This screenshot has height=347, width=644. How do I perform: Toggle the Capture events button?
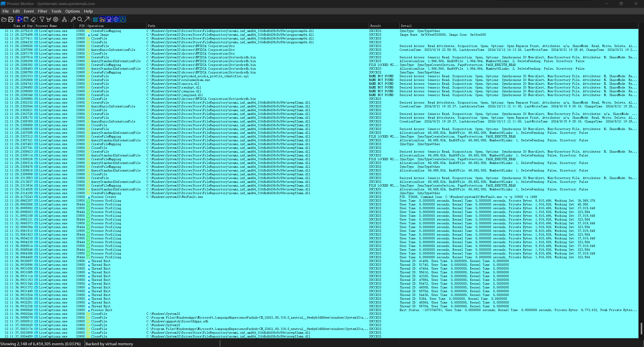pyautogui.click(x=19, y=19)
